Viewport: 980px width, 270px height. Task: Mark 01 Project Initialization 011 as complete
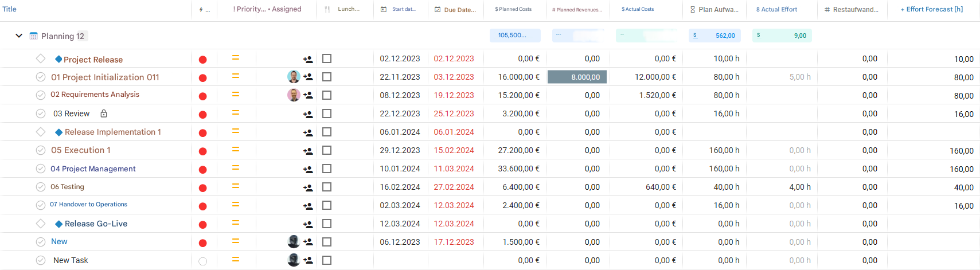[41, 77]
